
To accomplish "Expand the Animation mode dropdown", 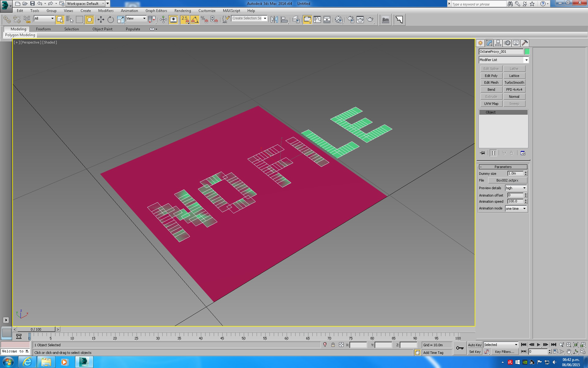I will pyautogui.click(x=516, y=209).
